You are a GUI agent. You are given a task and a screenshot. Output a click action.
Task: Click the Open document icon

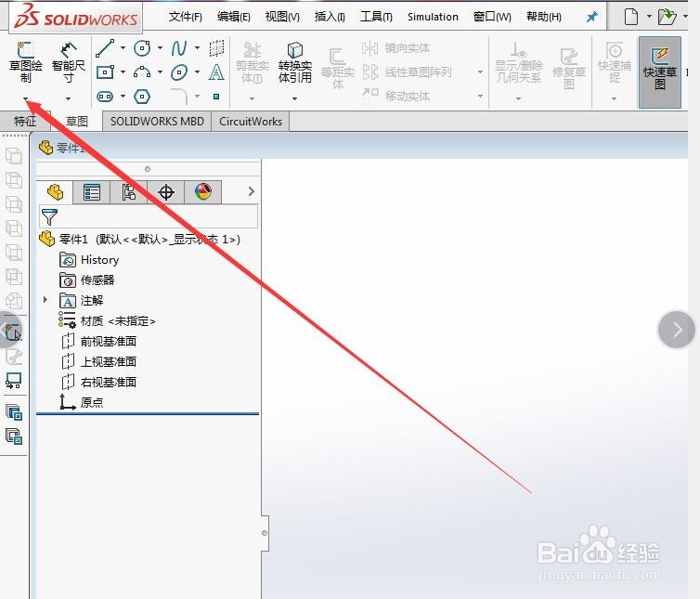pyautogui.click(x=667, y=17)
